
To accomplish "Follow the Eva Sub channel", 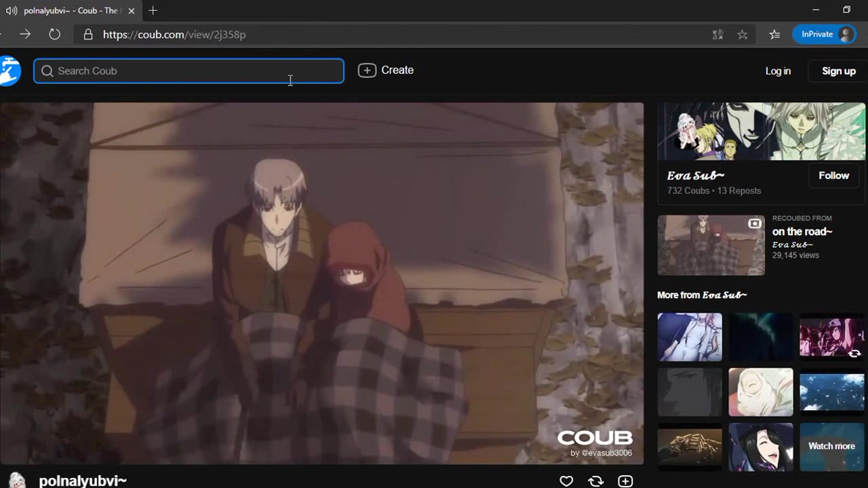I will pyautogui.click(x=833, y=176).
